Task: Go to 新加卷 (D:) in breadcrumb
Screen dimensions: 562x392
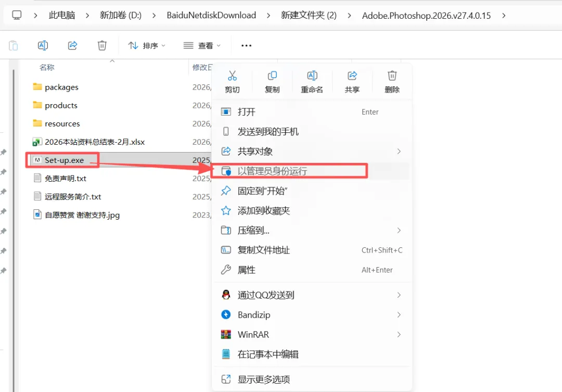Action: (121, 16)
